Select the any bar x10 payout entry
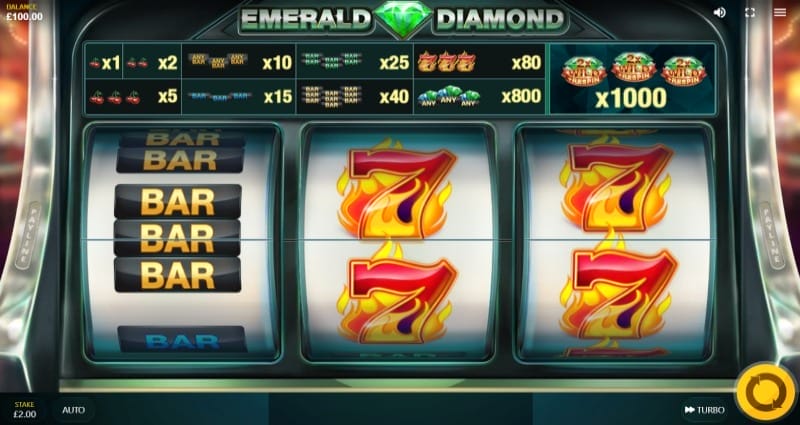 (x=238, y=62)
